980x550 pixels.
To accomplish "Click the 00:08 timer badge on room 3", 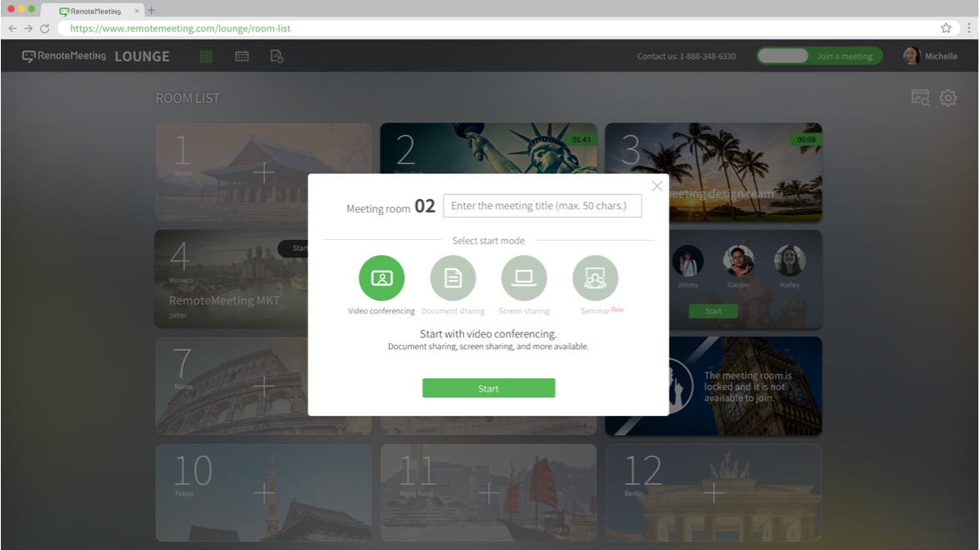I will (x=807, y=139).
